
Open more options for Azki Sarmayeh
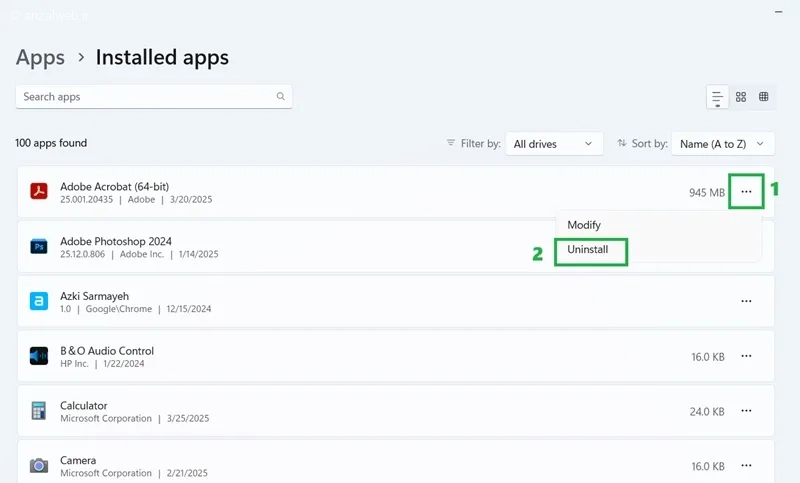click(746, 301)
